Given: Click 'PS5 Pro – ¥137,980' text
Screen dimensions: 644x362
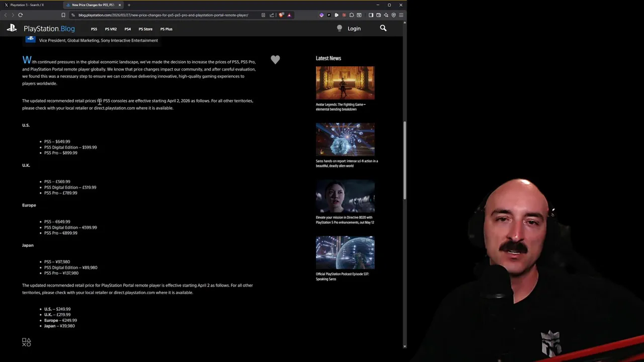Looking at the screenshot, I should (61, 273).
